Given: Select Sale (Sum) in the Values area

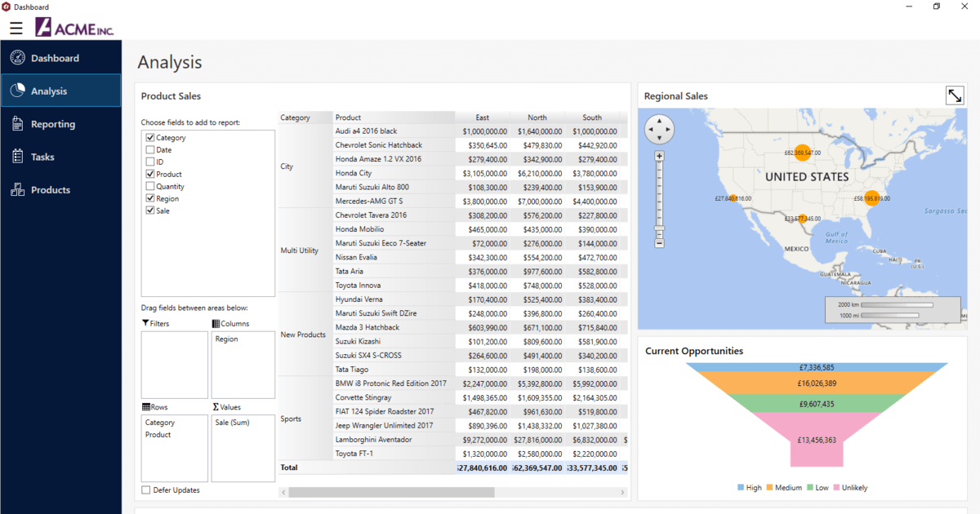Looking at the screenshot, I should [x=233, y=423].
